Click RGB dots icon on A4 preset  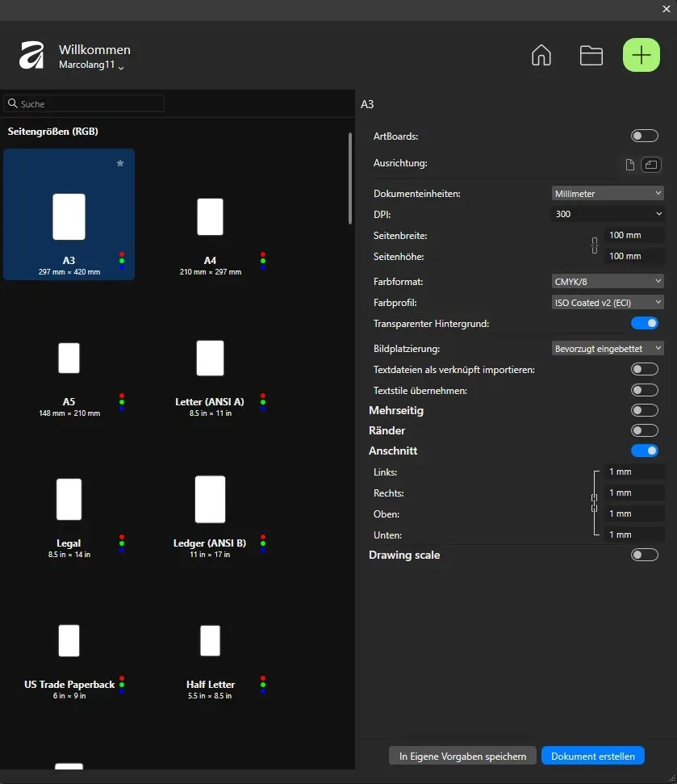(x=263, y=261)
